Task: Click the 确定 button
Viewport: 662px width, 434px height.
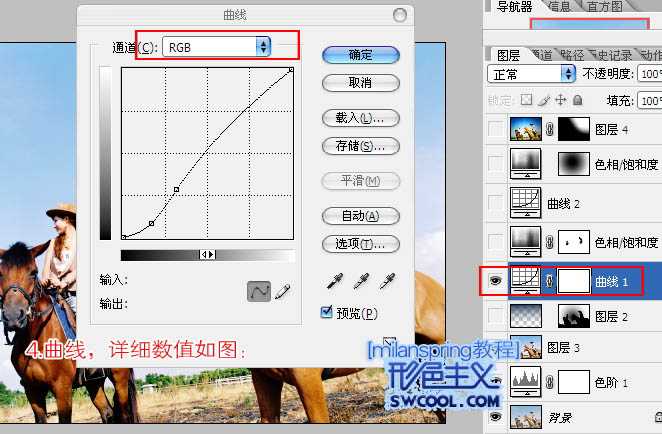Action: (361, 55)
